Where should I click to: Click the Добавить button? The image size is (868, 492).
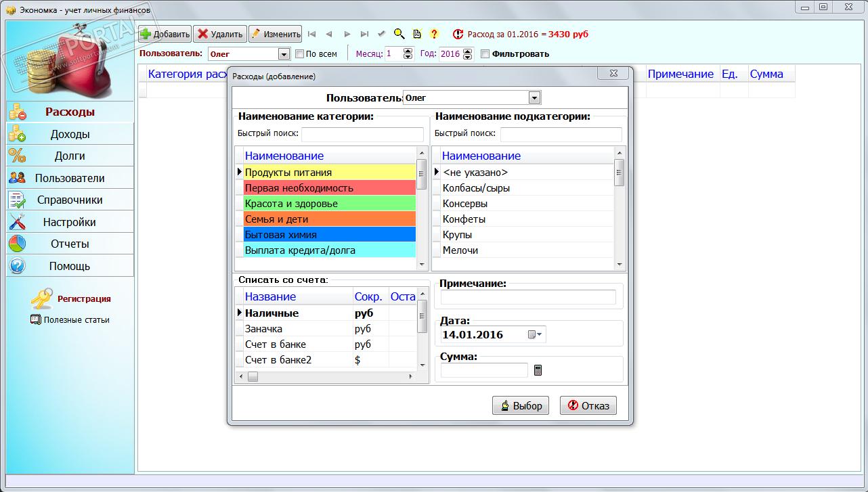[165, 34]
